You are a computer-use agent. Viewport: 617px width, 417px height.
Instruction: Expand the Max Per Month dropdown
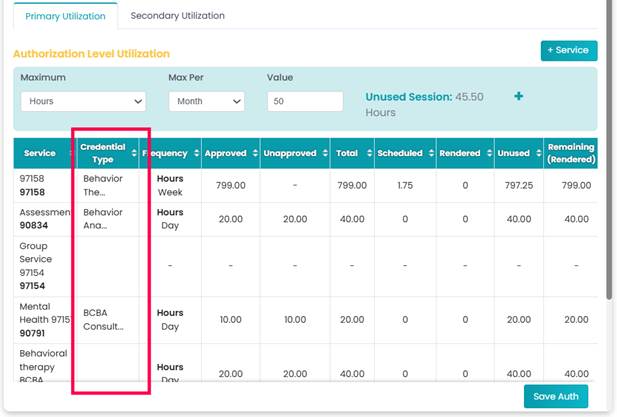click(207, 101)
